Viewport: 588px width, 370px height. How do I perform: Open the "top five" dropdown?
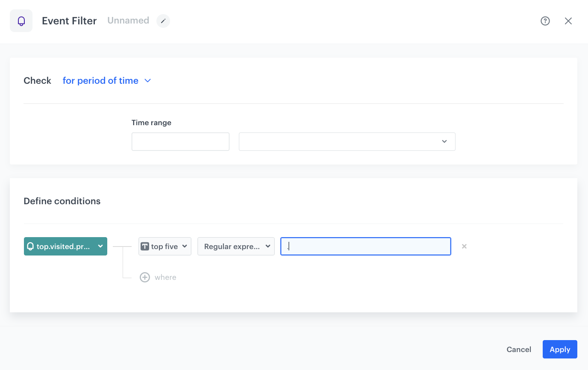click(165, 246)
